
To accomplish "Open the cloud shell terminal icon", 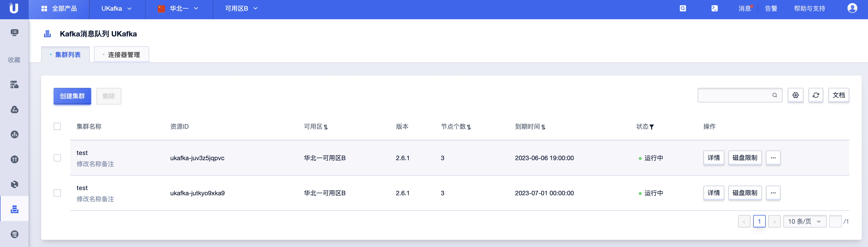I will coord(714,8).
